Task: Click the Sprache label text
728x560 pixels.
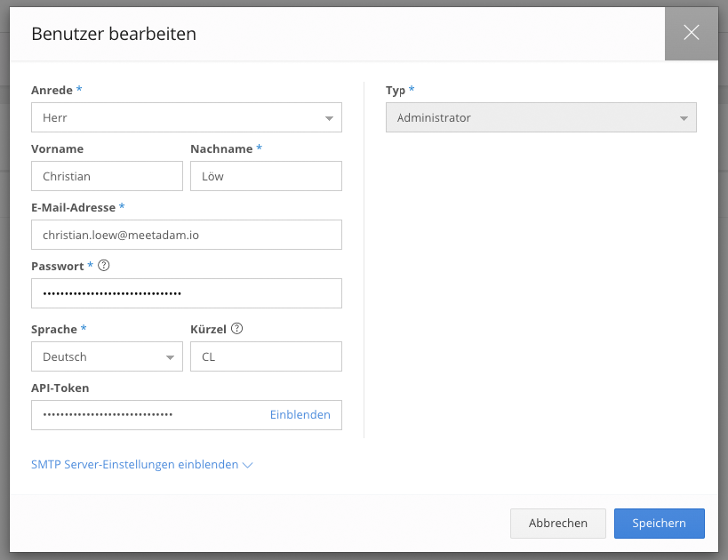Action: [x=54, y=329]
